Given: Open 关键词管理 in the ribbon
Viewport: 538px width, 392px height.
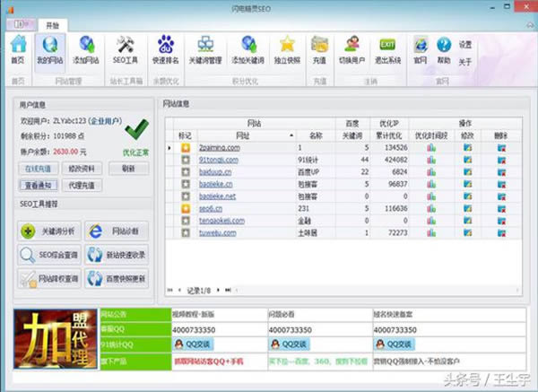Looking at the screenshot, I should (x=205, y=48).
